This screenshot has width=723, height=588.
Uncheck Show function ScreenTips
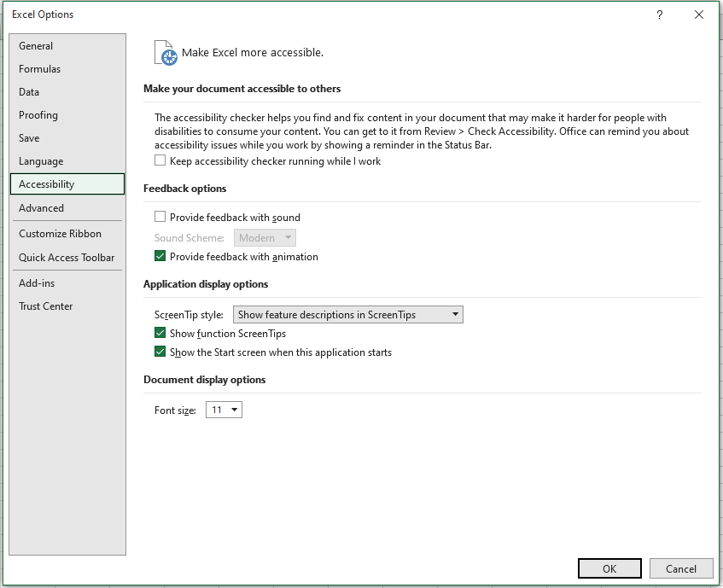(x=160, y=333)
